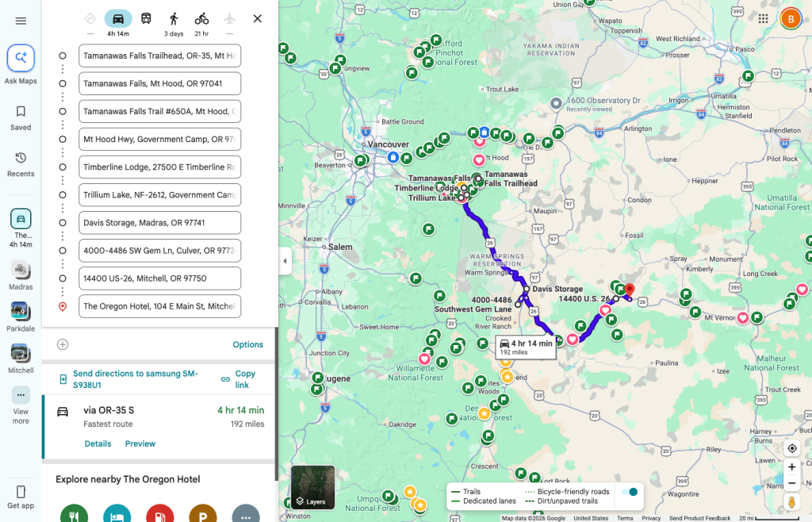Screen dimensions: 812x522
Task: Copy link to these directions
Action: [238, 379]
